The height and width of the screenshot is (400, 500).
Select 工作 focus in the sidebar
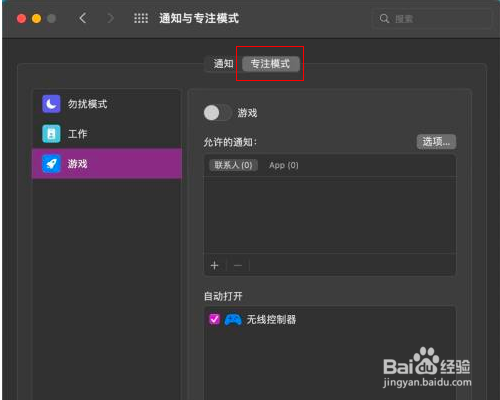[x=107, y=134]
